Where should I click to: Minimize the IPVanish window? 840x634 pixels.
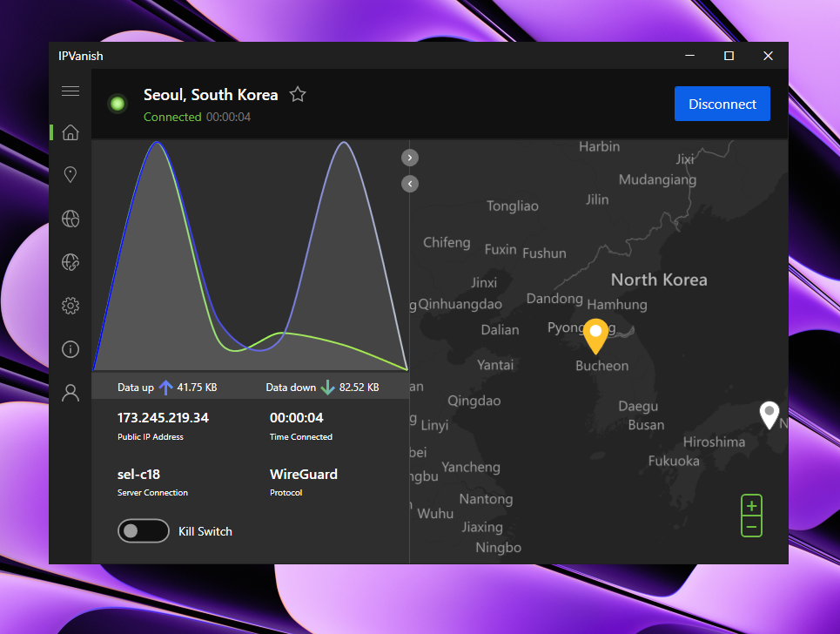pos(690,56)
